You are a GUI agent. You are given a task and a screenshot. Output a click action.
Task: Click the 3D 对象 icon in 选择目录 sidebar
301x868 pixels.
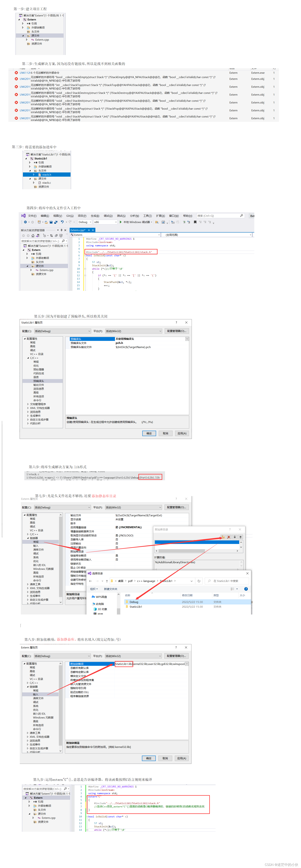95,609
